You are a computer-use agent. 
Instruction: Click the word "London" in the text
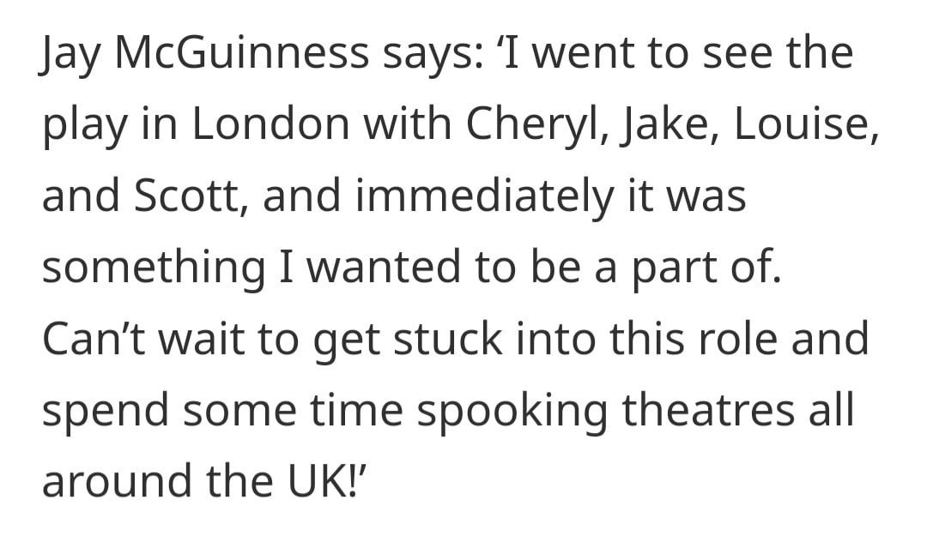[x=270, y=123]
